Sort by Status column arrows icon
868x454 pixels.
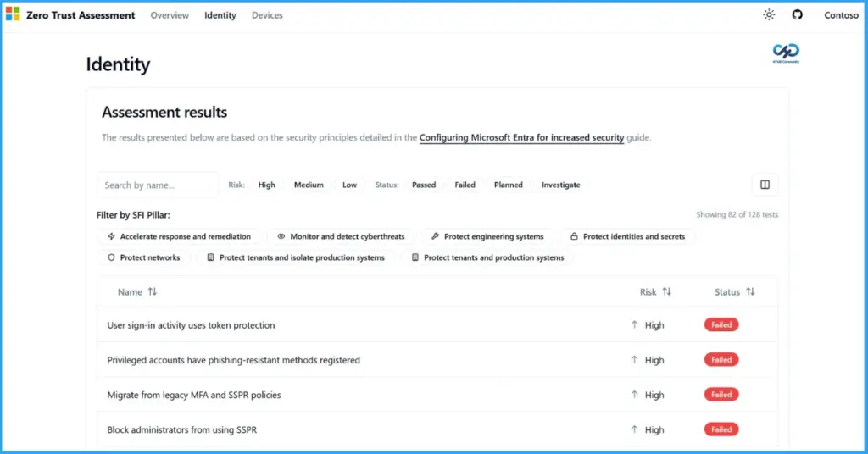coord(750,291)
